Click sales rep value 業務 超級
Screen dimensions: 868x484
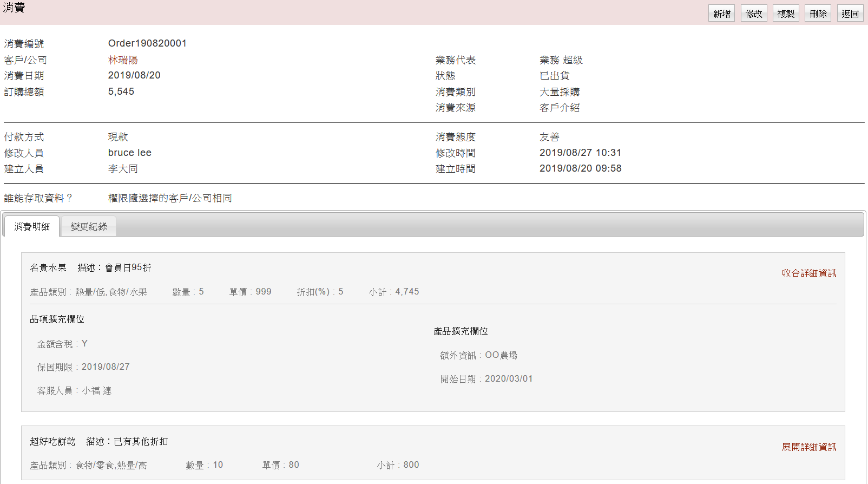point(561,60)
